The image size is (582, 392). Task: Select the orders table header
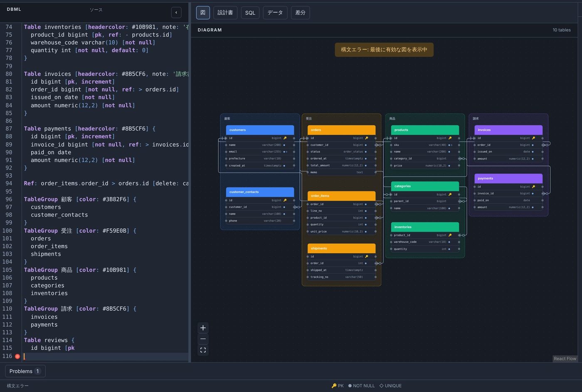point(341,130)
